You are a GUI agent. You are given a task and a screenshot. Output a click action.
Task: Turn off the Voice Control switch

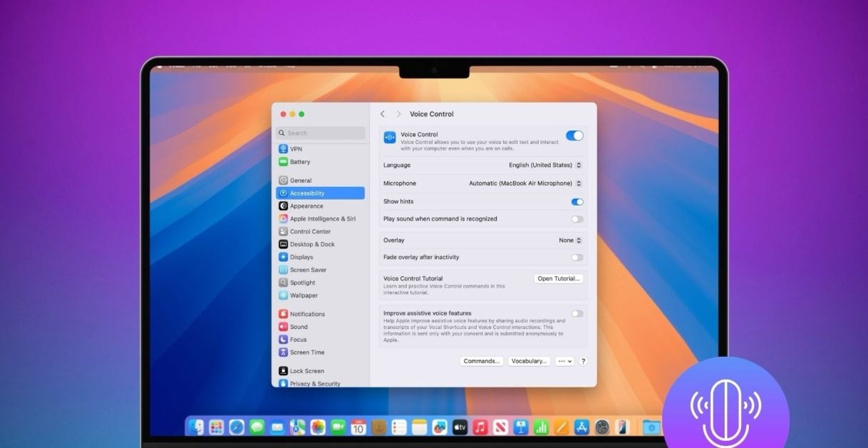tap(574, 136)
